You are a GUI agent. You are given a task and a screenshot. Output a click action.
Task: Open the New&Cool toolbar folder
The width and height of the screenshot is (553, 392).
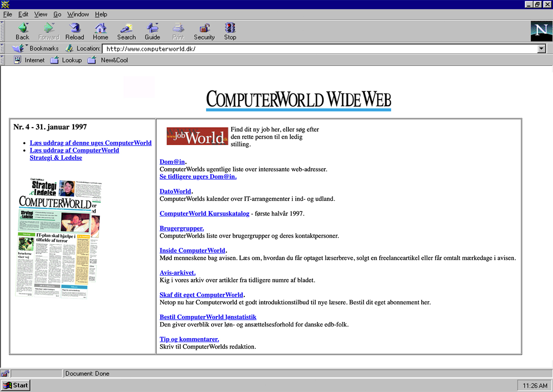point(108,60)
